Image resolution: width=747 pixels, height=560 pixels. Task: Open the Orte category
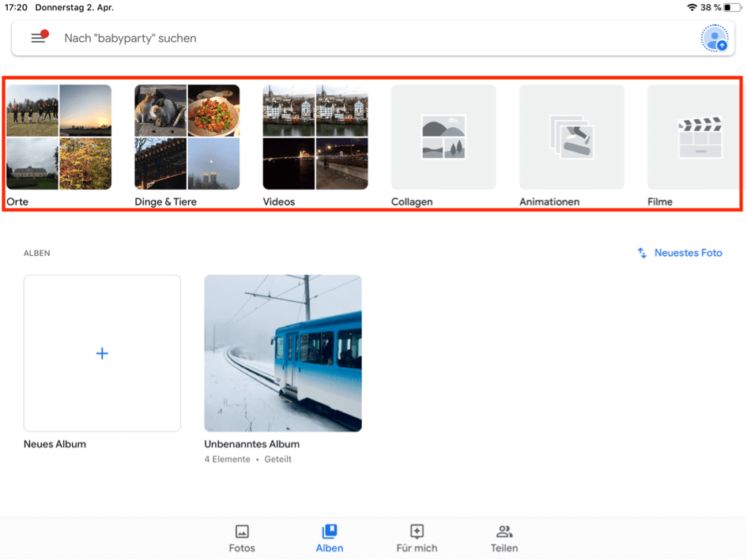(58, 137)
